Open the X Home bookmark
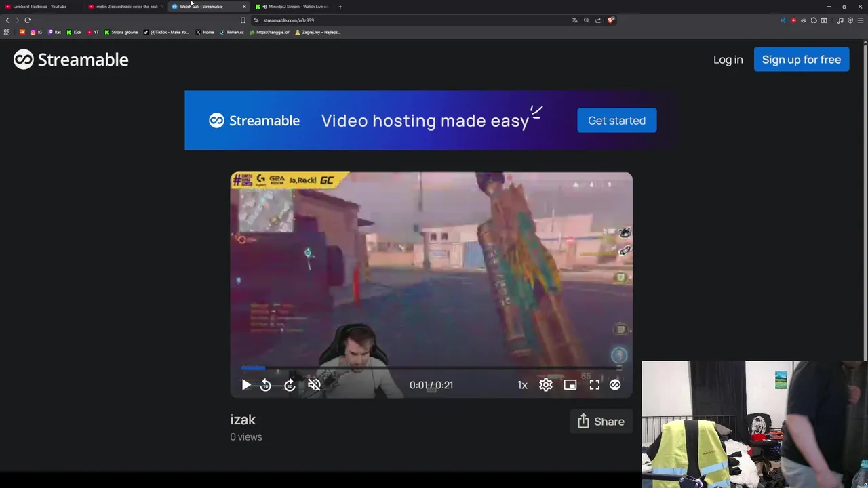The height and width of the screenshot is (488, 868). click(x=205, y=32)
